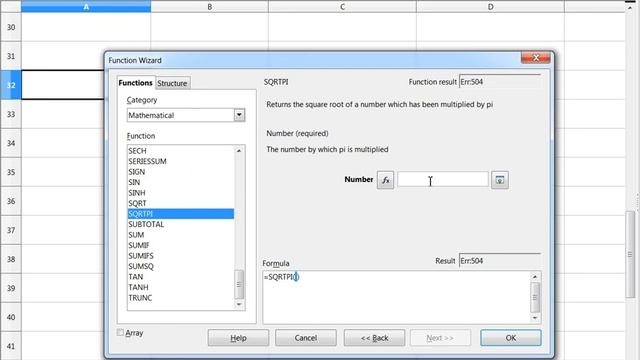Screen dimensions: 640x360
Task: Select column D header
Action: (x=490, y=7)
